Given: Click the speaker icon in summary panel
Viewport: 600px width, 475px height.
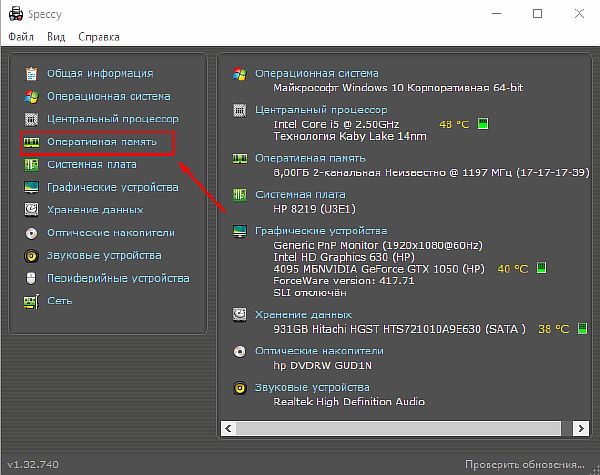Looking at the screenshot, I should tap(240, 388).
